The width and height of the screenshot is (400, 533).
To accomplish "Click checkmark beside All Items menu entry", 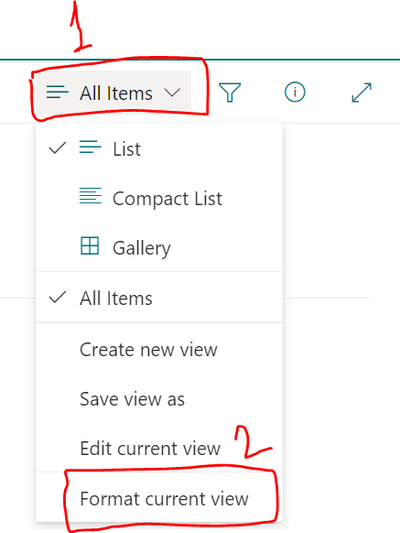I will click(57, 297).
